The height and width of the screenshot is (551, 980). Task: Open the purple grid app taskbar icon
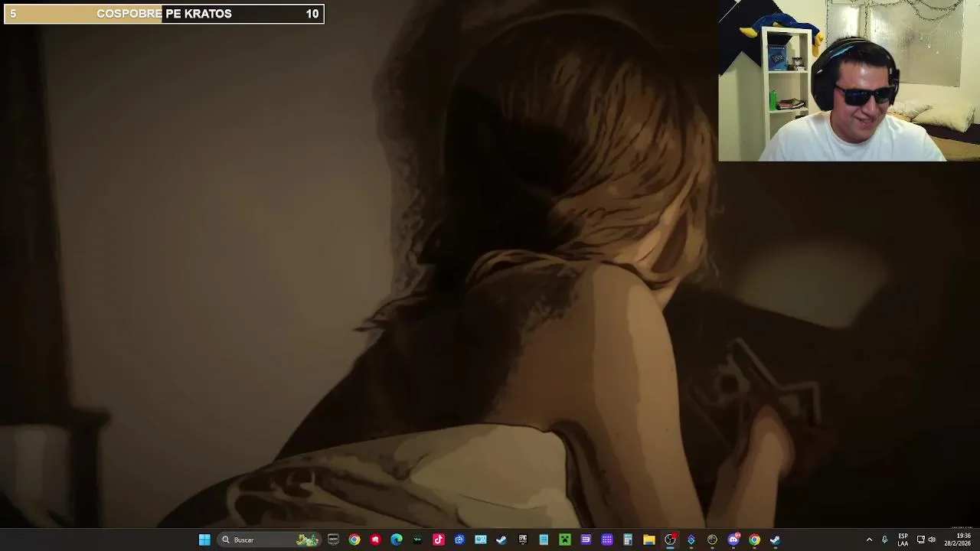click(607, 540)
